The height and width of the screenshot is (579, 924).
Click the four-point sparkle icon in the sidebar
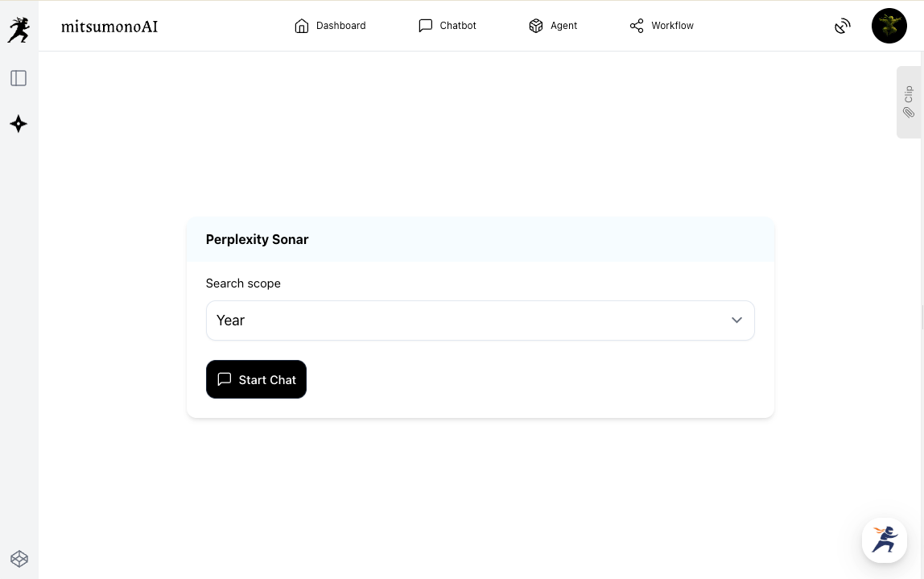(19, 123)
